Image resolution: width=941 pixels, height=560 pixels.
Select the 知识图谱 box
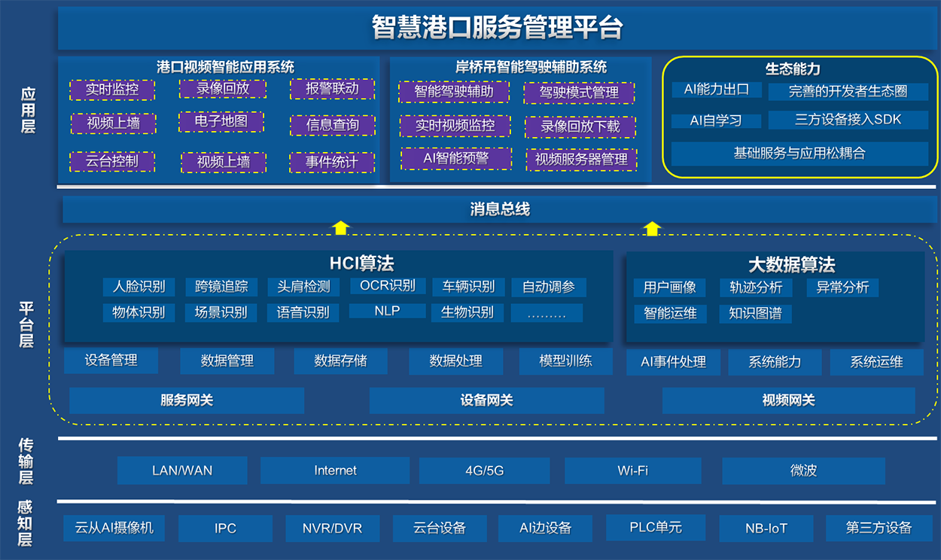755,314
